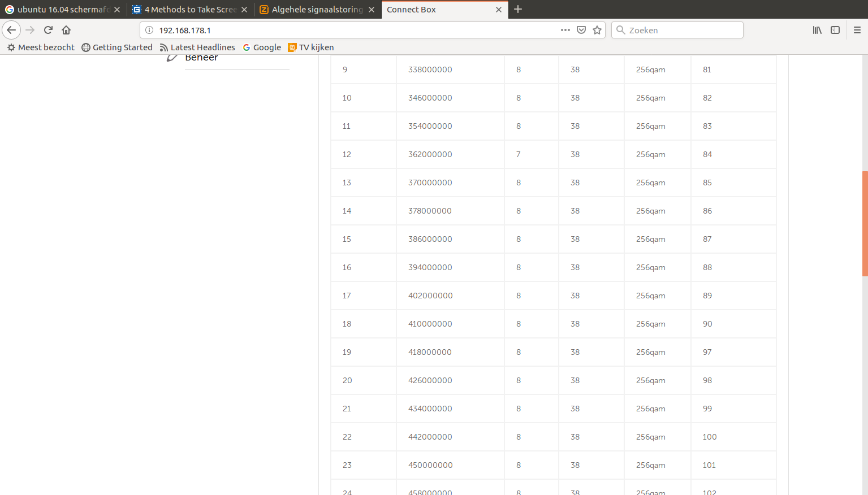Open the Google bookmark
This screenshot has height=495, width=868.
point(262,47)
